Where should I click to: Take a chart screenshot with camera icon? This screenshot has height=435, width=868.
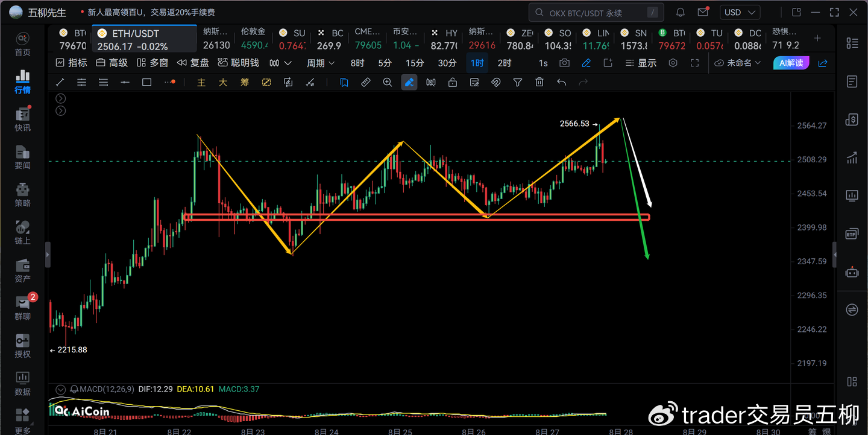564,63
